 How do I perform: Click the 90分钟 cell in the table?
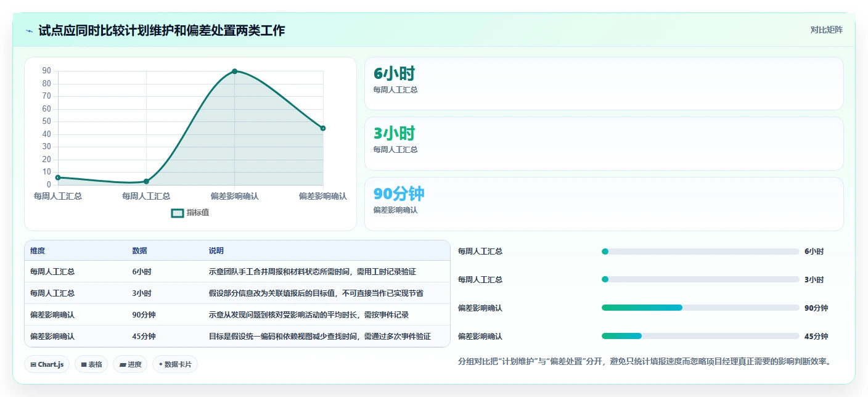[144, 314]
